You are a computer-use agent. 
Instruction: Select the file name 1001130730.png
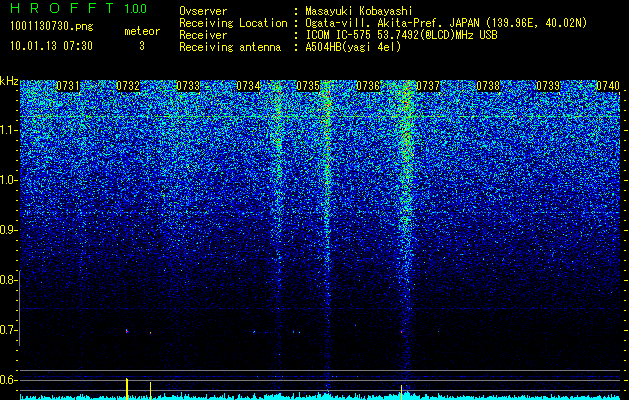(x=52, y=27)
